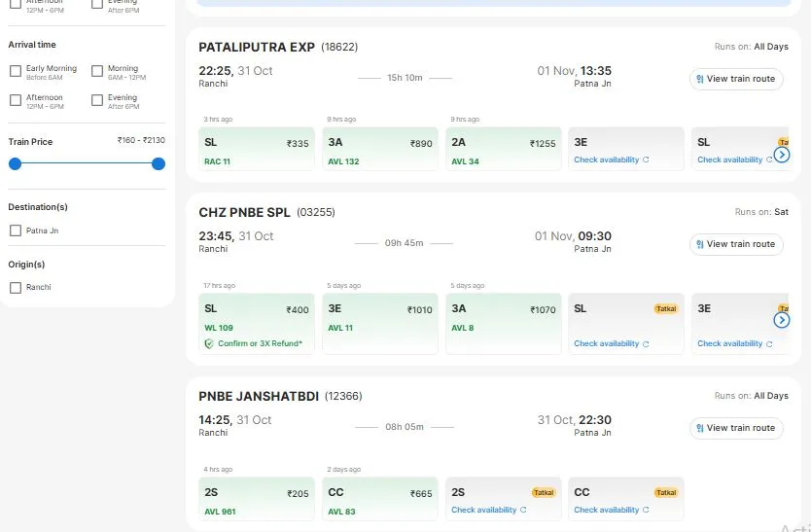Tick the Afternoon 12PM-6PM arrival checkbox

click(x=16, y=100)
